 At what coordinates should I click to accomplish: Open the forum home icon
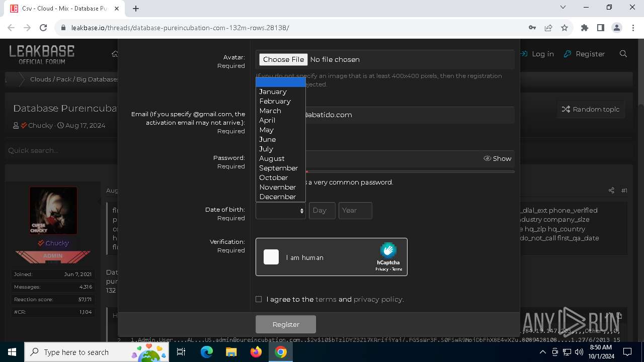click(115, 54)
